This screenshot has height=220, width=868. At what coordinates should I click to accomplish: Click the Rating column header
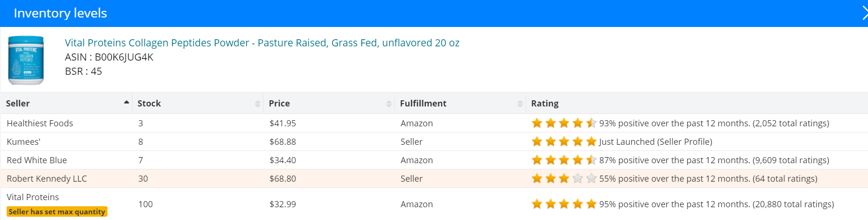click(x=545, y=103)
